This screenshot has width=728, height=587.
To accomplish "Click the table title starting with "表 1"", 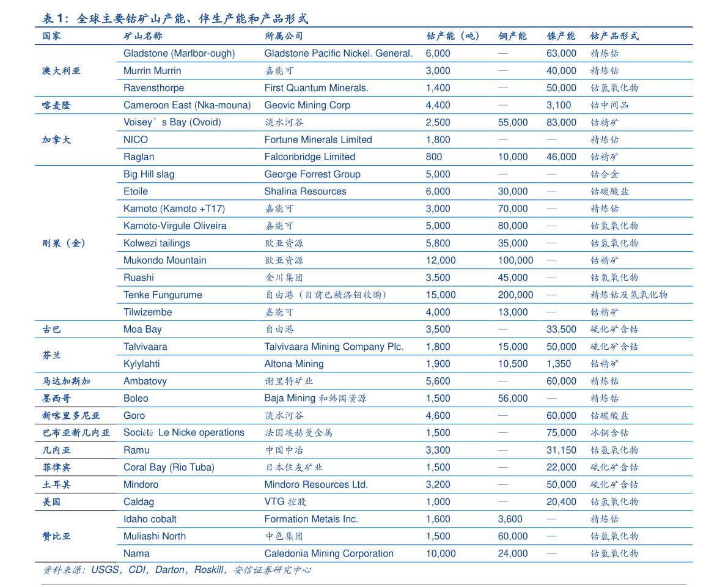I will tap(175, 18).
